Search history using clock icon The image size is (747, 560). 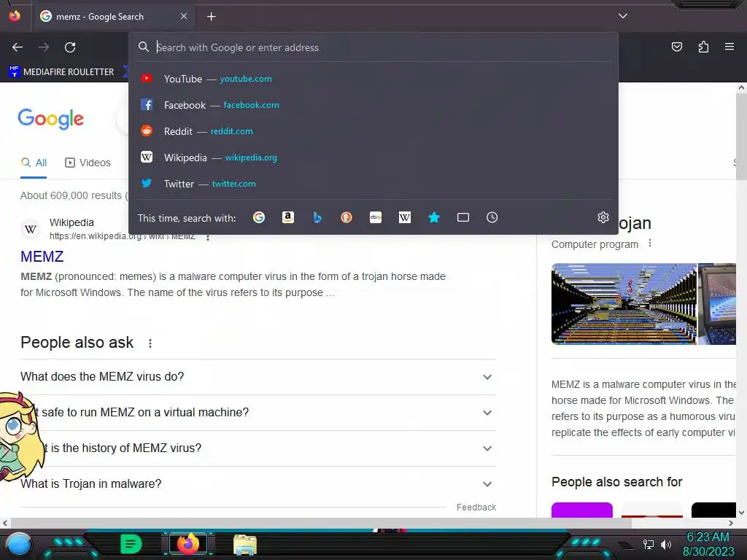492,217
